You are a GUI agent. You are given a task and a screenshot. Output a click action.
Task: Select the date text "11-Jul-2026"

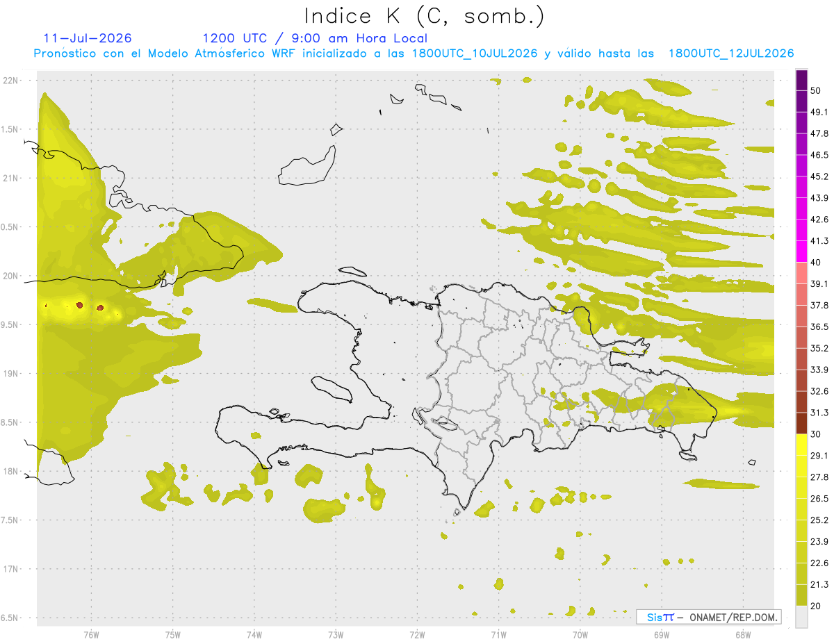88,38
